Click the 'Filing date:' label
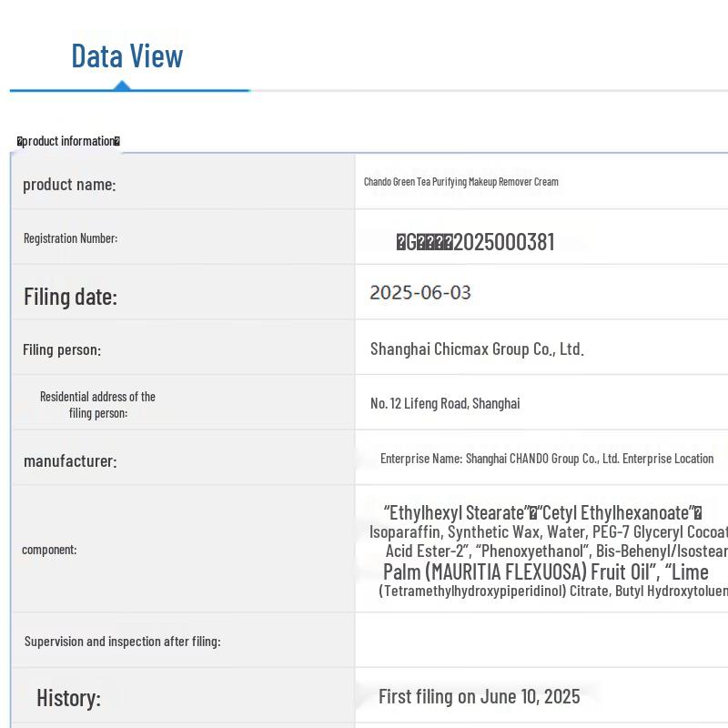 click(71, 297)
